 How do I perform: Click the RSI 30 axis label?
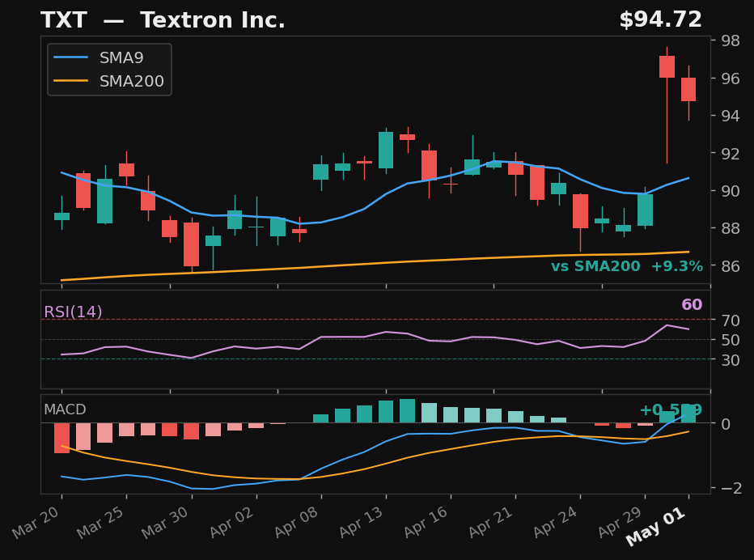731,360
